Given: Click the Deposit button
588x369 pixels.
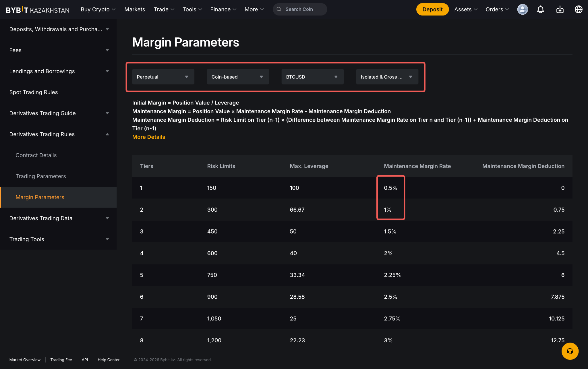Looking at the screenshot, I should pyautogui.click(x=432, y=9).
